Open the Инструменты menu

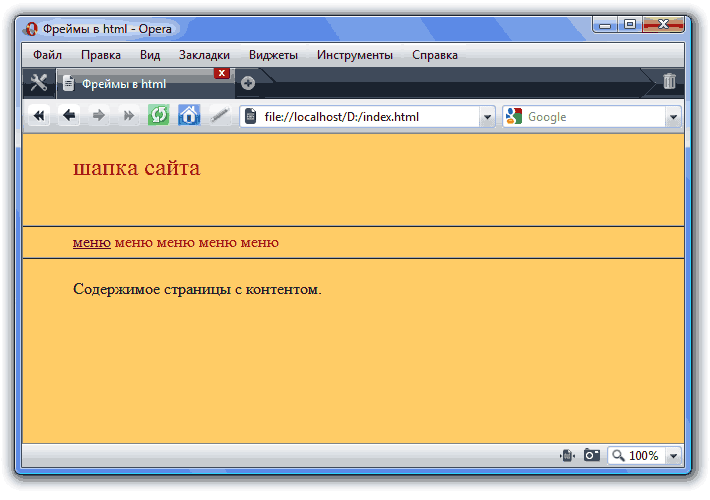354,55
